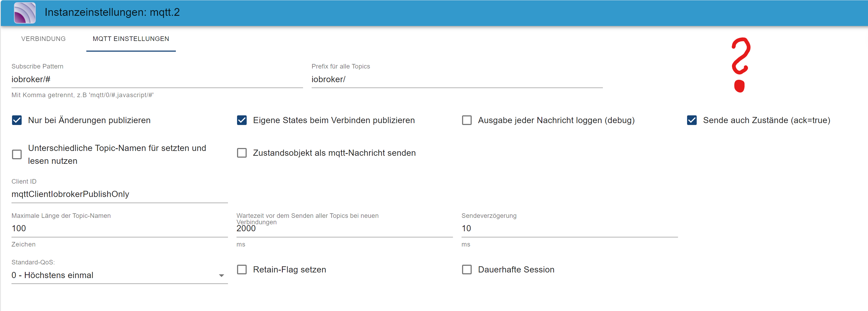The height and width of the screenshot is (311, 868).
Task: Switch to the Verbindung tab
Action: [44, 39]
